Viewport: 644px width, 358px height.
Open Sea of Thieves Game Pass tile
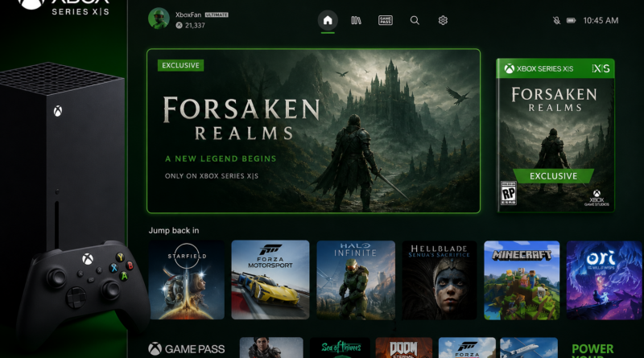tap(340, 348)
